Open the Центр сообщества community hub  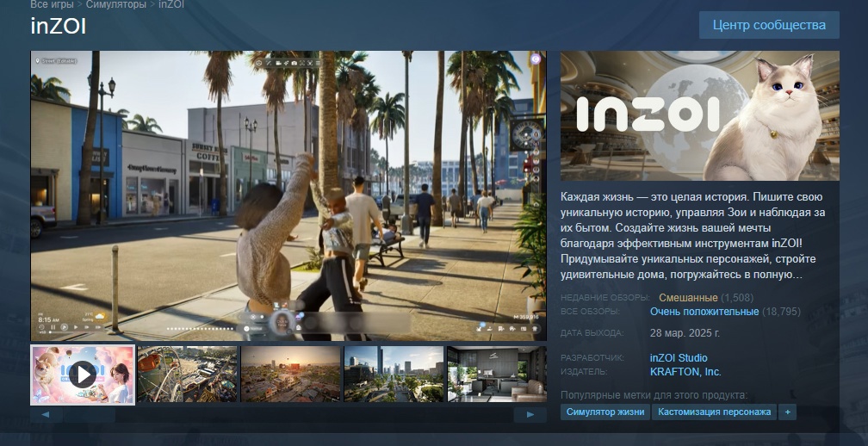click(x=769, y=25)
